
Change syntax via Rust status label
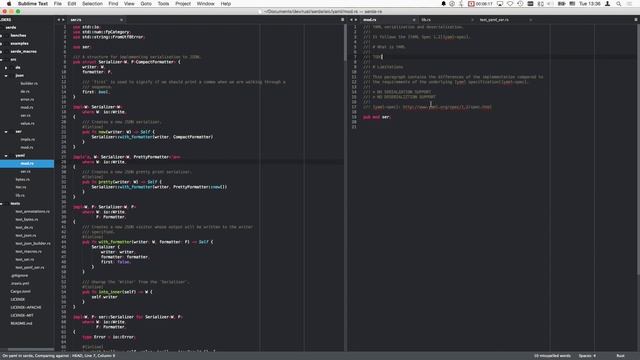point(620,356)
